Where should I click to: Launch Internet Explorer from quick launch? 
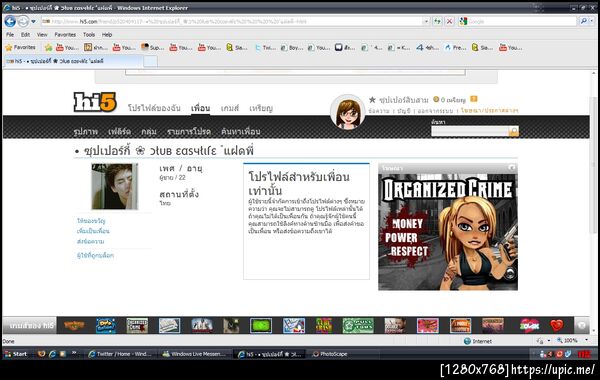tap(52, 354)
